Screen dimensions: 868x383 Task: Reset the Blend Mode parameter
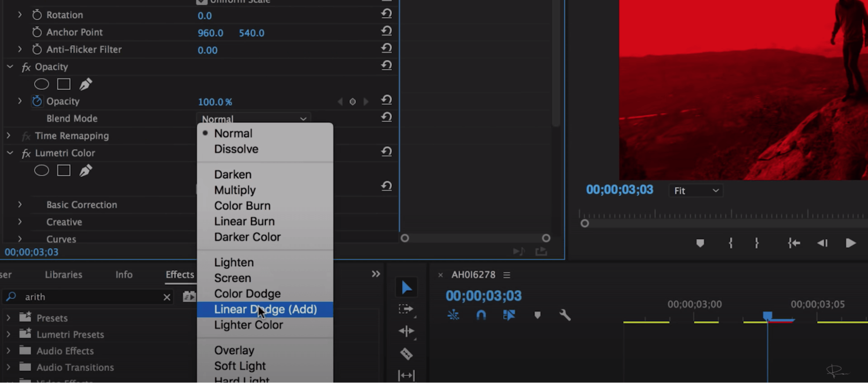pyautogui.click(x=386, y=117)
